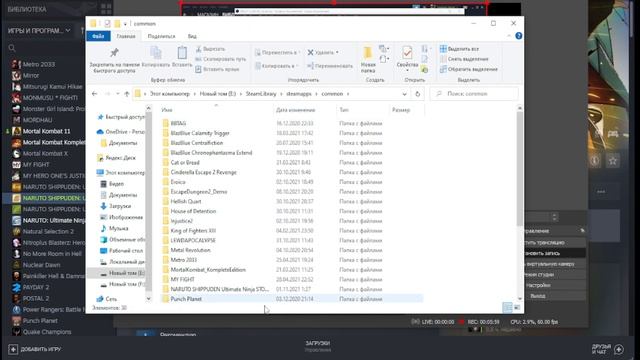This screenshot has width=640, height=360.
Task: Switch to the Home ribbon tab
Action: (126, 36)
